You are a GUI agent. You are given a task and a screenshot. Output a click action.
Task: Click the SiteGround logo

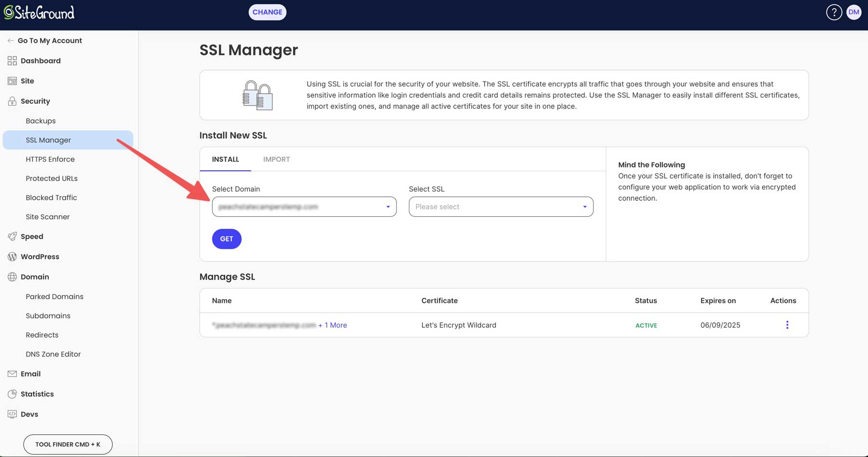[39, 13]
